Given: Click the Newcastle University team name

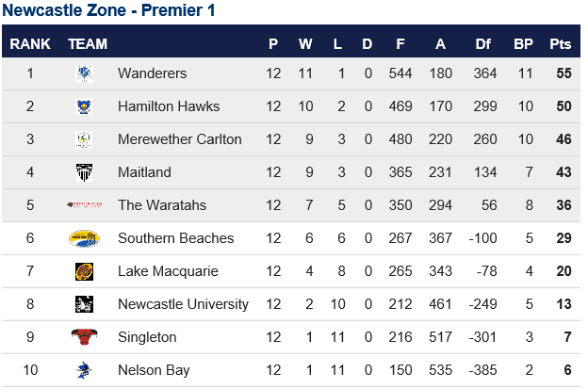Looking at the screenshot, I should pos(183,304).
